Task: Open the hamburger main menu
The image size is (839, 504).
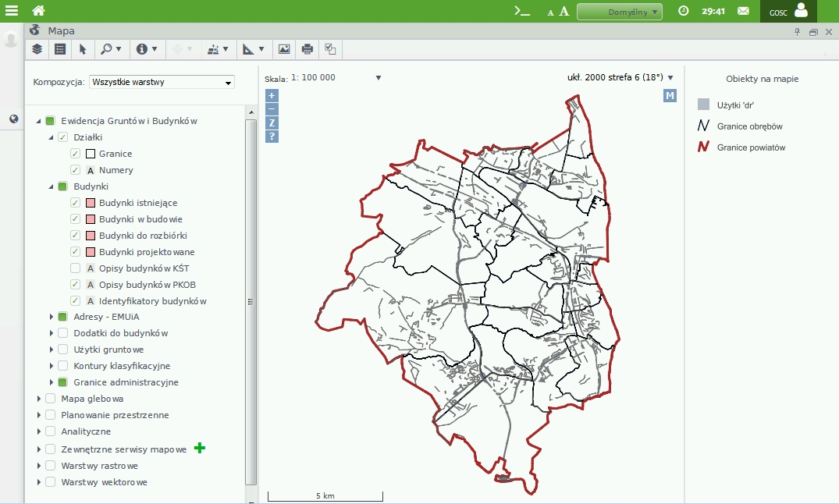Action: (12, 11)
